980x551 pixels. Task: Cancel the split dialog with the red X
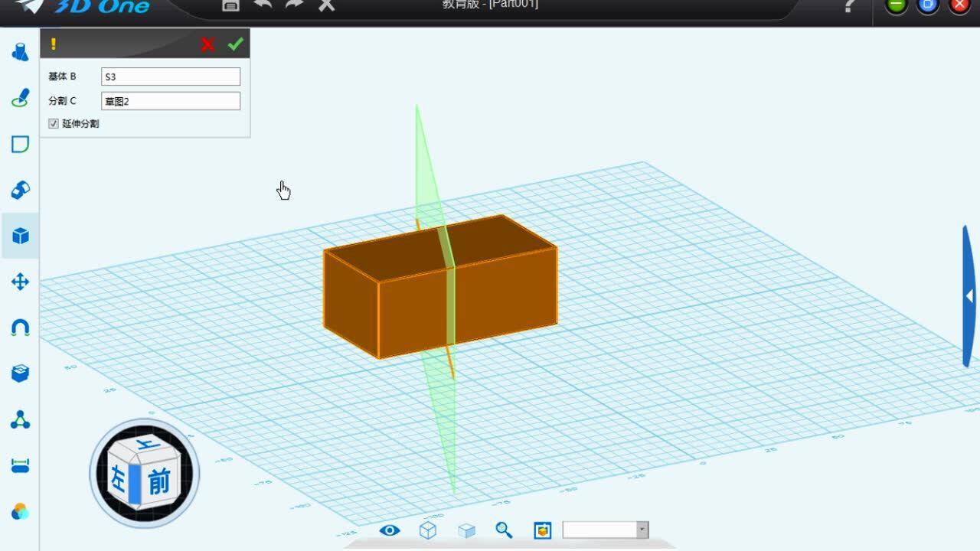pyautogui.click(x=207, y=44)
